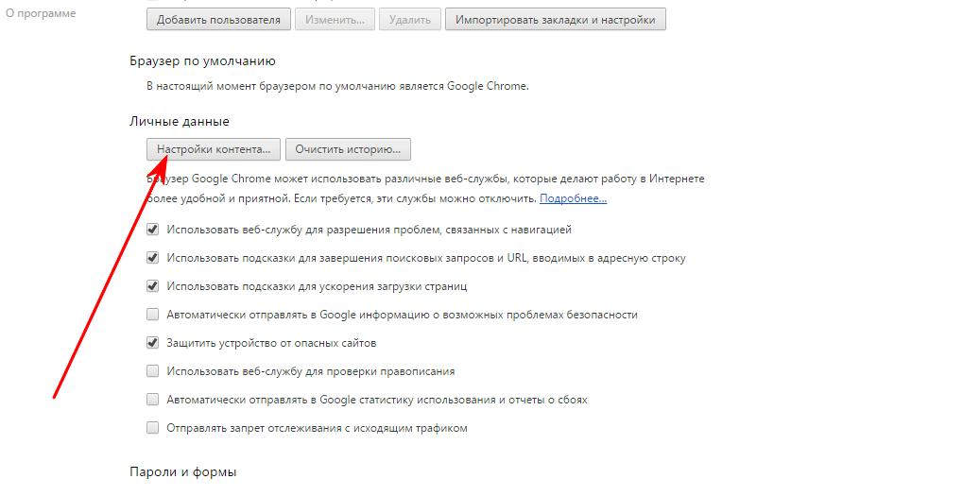
Task: Click the Удалить user button
Action: point(410,19)
